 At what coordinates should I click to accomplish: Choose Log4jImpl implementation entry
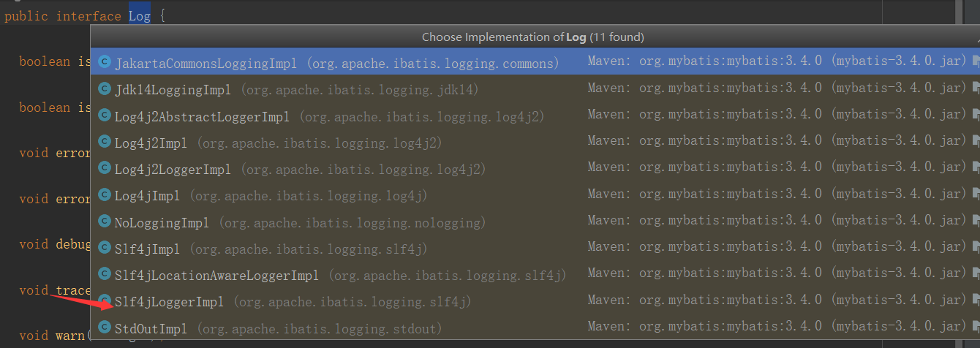click(535, 195)
